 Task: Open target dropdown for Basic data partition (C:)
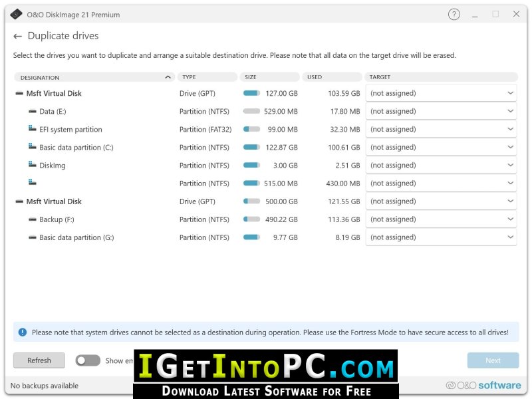pos(441,147)
